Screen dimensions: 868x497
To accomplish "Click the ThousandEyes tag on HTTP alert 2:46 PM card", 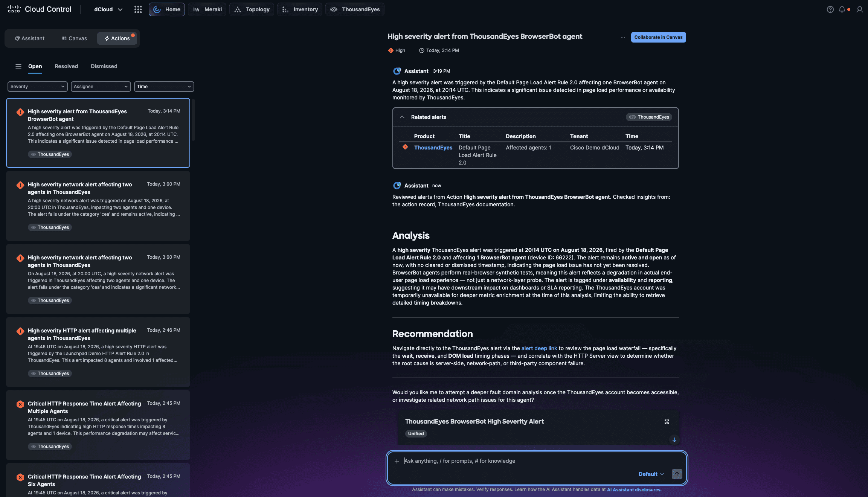I will pyautogui.click(x=50, y=374).
